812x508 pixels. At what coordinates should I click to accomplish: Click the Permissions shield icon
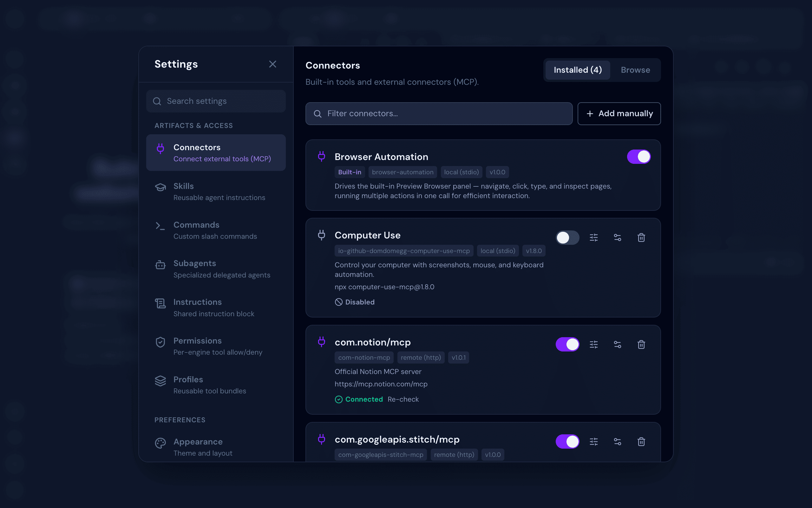(160, 342)
